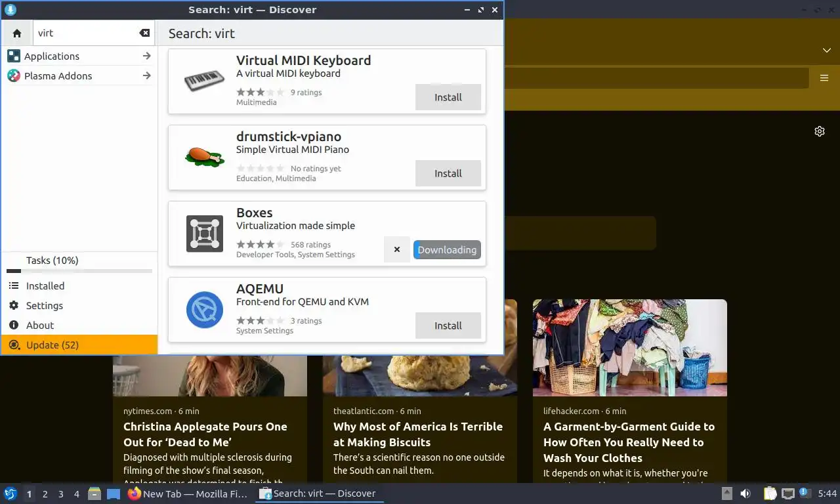Cancel the Boxes download
This screenshot has width=840, height=504.
(x=397, y=249)
